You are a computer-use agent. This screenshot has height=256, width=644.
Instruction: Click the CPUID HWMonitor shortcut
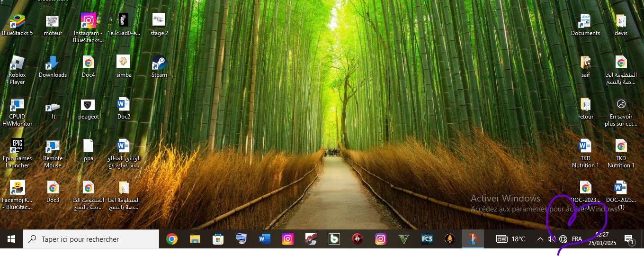(x=18, y=105)
